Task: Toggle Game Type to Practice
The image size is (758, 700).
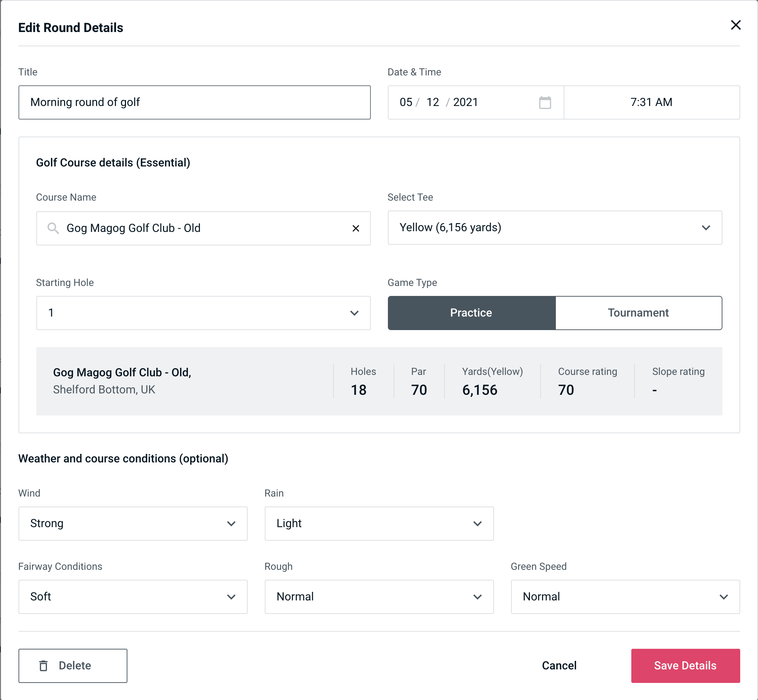Action: tap(472, 313)
